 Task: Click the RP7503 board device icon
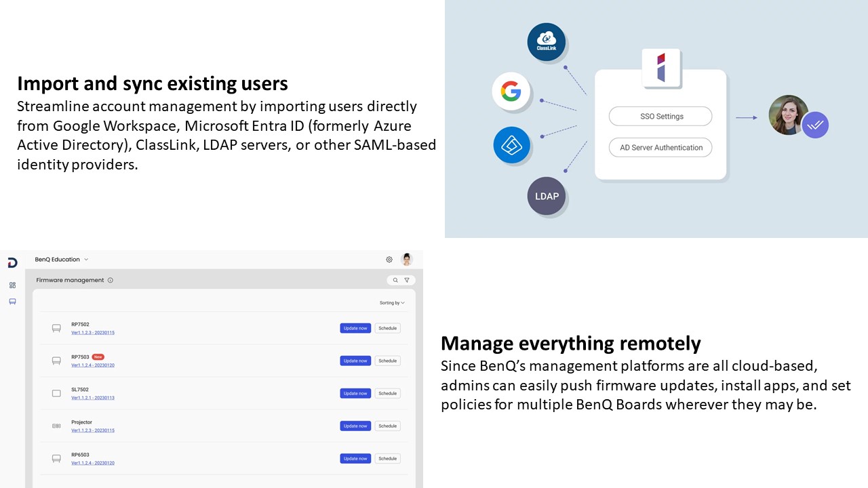[56, 361]
